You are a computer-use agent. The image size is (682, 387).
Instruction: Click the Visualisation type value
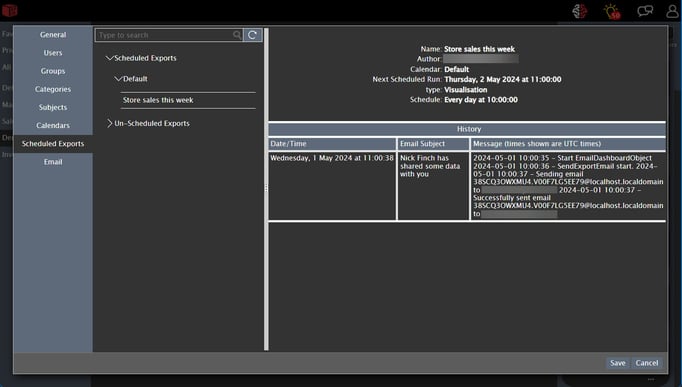pos(465,90)
